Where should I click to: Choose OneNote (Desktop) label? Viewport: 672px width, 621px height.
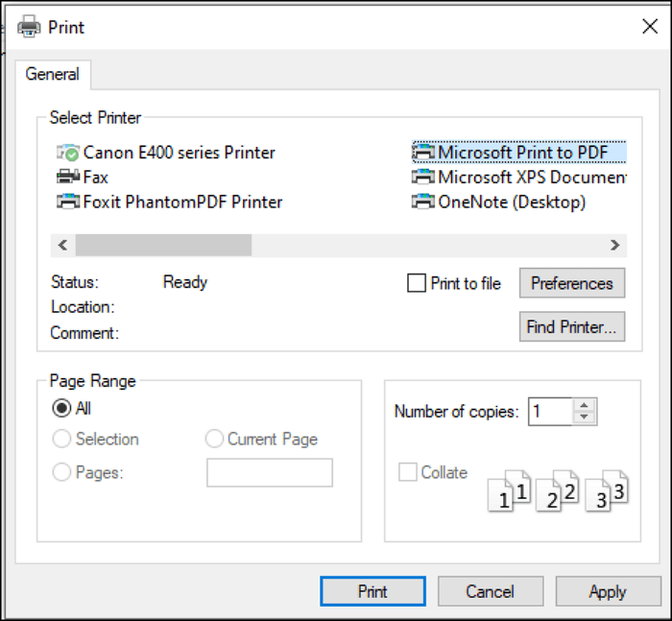coord(512,202)
